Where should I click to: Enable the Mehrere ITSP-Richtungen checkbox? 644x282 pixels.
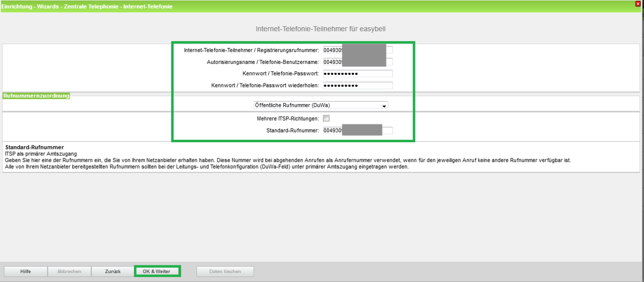click(x=326, y=119)
